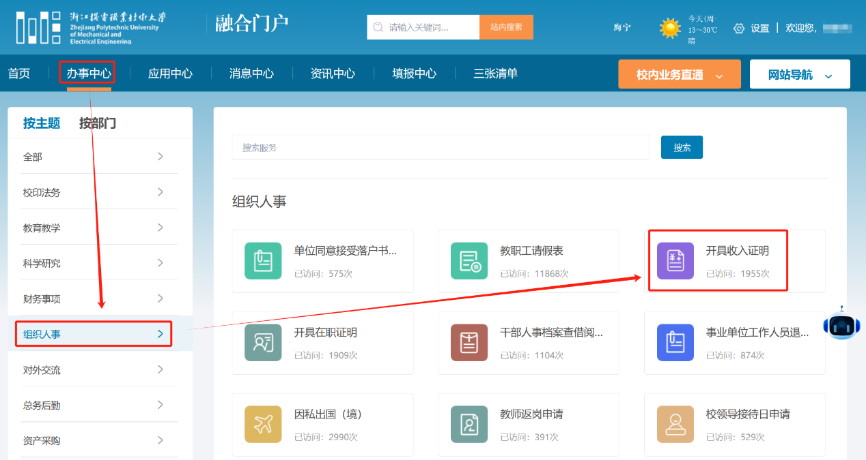Click the 搜索服务 input field
The image size is (866, 460).
tap(440, 147)
